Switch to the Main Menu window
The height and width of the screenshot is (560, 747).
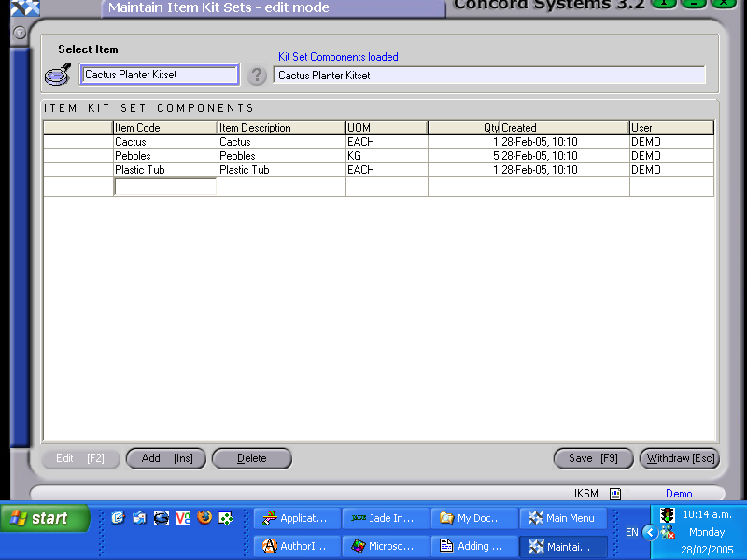tap(563, 518)
